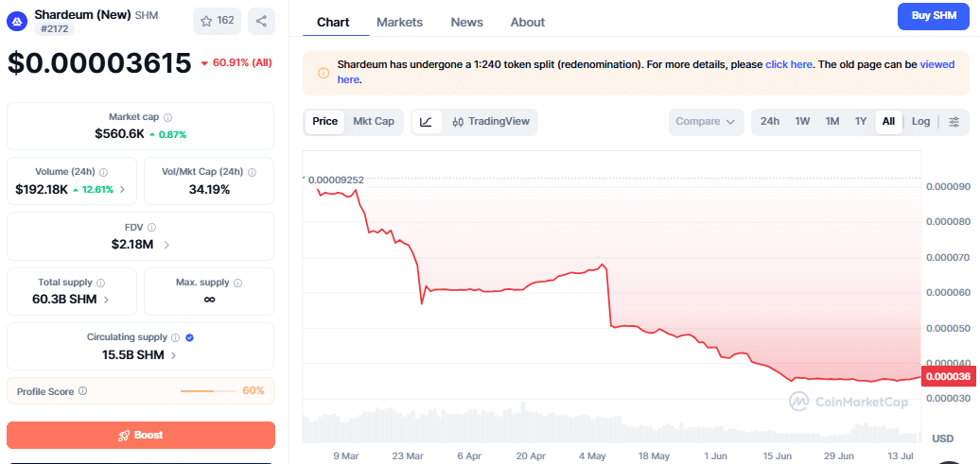This screenshot has width=980, height=464.
Task: Click the Boost button
Action: tap(141, 435)
